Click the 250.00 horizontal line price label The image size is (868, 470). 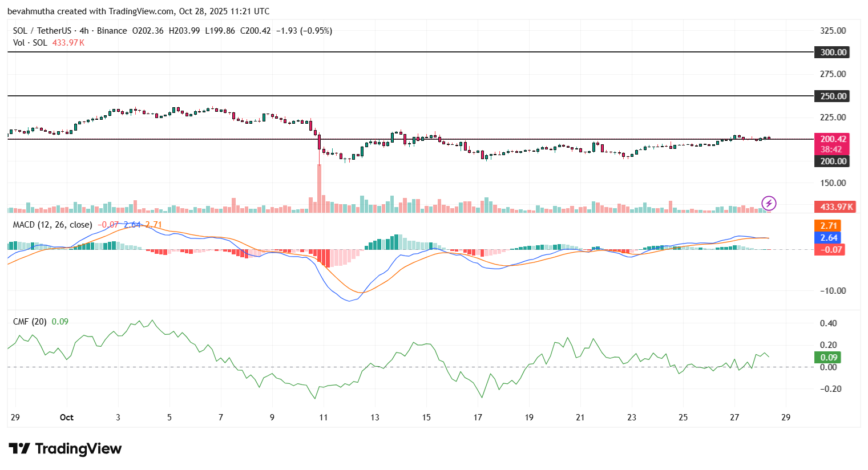[x=833, y=96]
